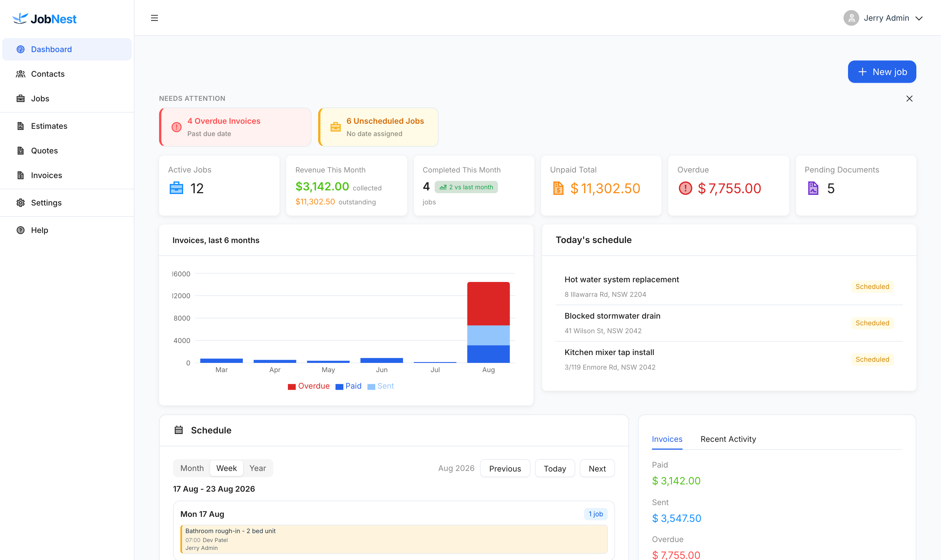This screenshot has width=941, height=560.
Task: Toggle Paid series in chart legend
Action: click(348, 386)
